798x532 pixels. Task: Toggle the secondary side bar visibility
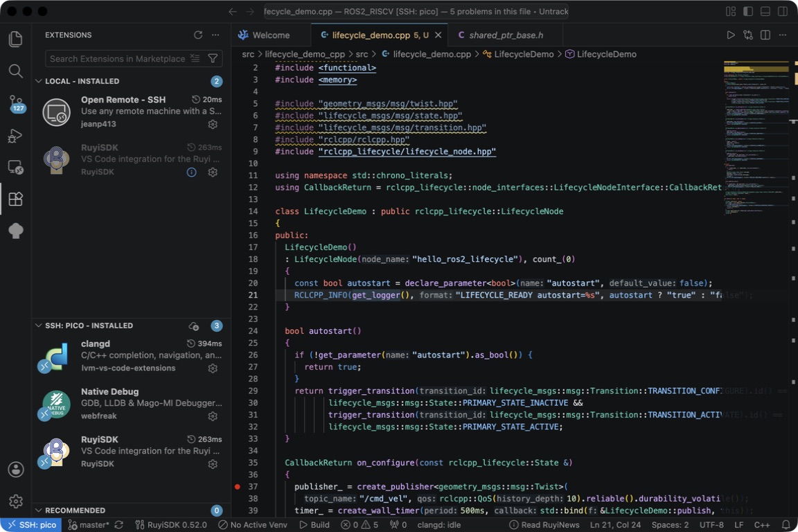click(x=783, y=11)
